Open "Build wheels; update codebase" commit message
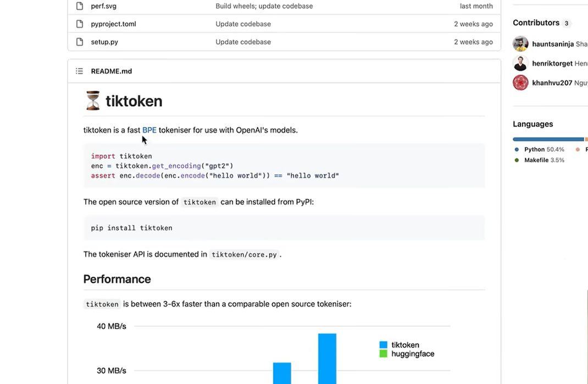This screenshot has width=588, height=384. (x=264, y=6)
